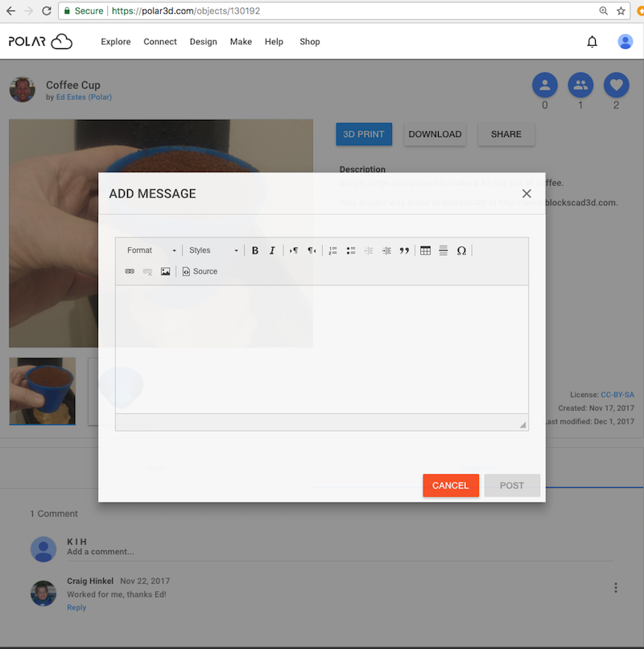
Task: Click the Polar cloud logo
Action: (x=40, y=41)
